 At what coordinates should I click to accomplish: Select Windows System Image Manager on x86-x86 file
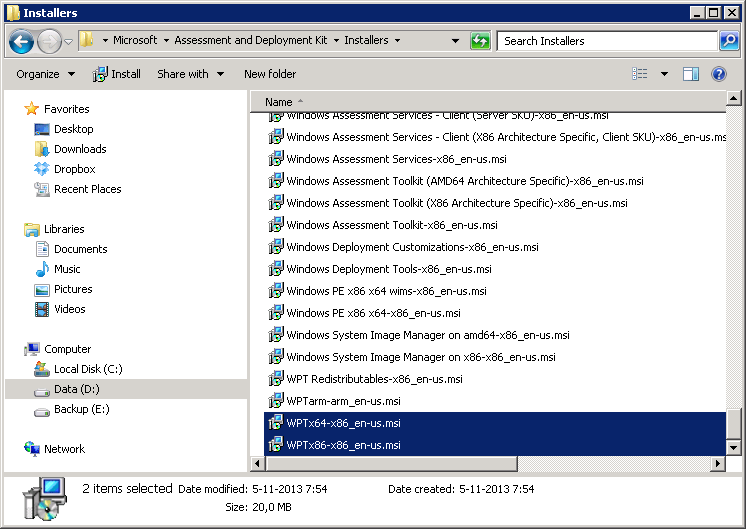412,357
